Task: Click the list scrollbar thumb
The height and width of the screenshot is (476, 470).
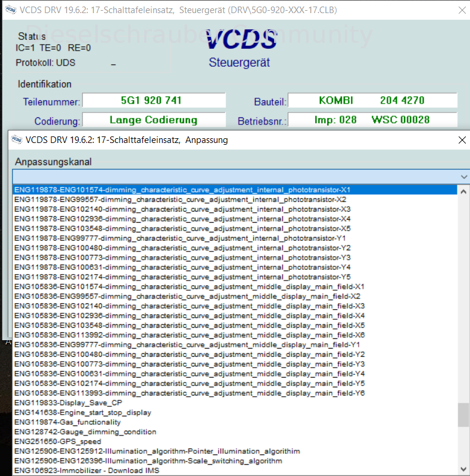Action: (463, 415)
